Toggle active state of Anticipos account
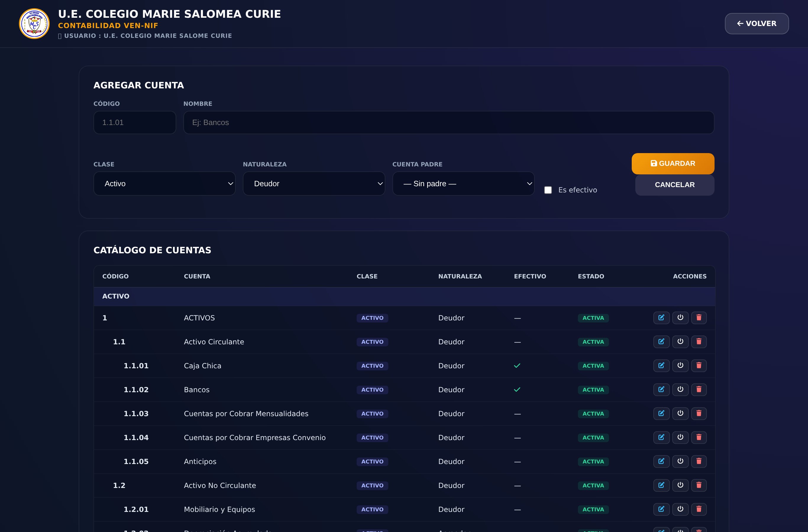808x532 pixels. (x=680, y=461)
